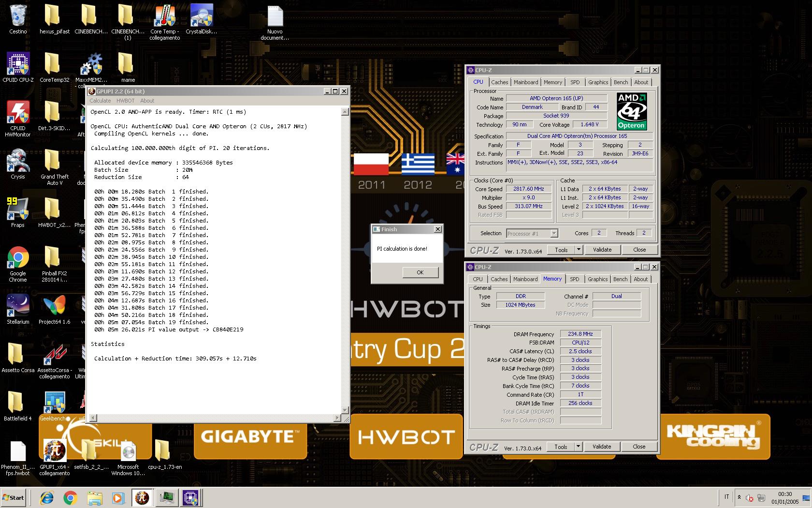Expand Tools dropdown arrow in upper CPU-Z

[579, 250]
